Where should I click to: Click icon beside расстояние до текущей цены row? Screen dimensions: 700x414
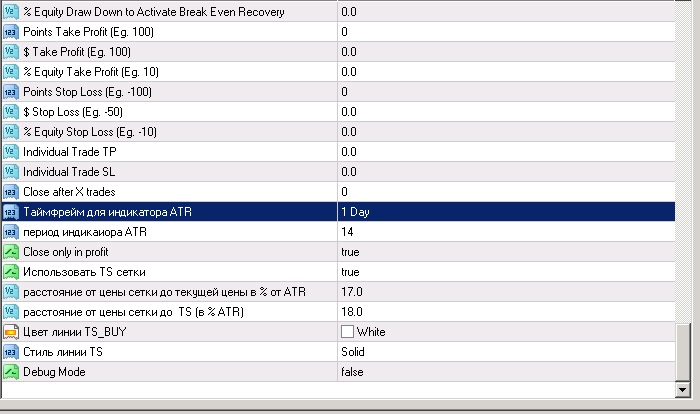pyautogui.click(x=11, y=292)
